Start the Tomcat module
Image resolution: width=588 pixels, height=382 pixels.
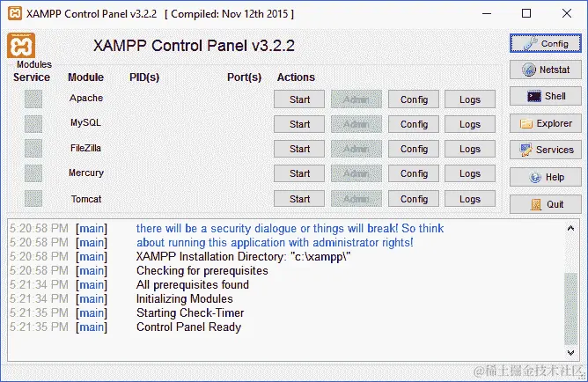coord(299,199)
